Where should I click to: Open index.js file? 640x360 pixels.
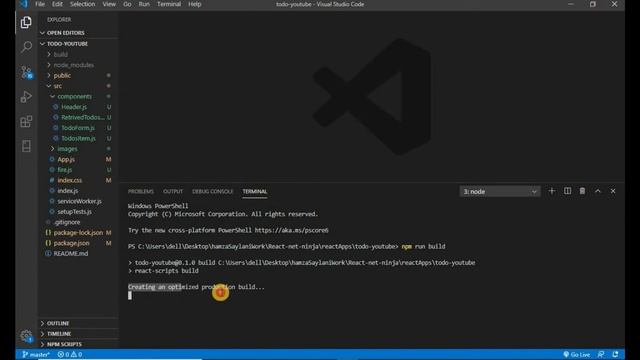tap(67, 191)
